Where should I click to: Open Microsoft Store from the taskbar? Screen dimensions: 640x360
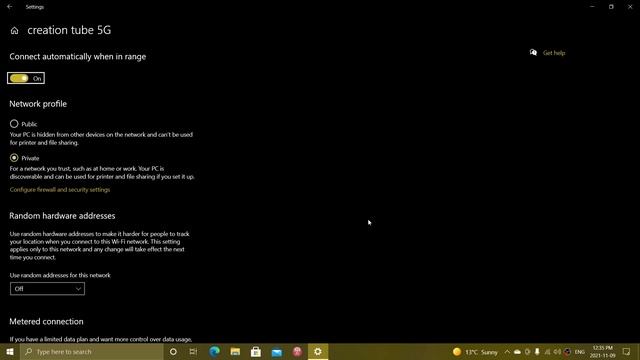point(256,351)
